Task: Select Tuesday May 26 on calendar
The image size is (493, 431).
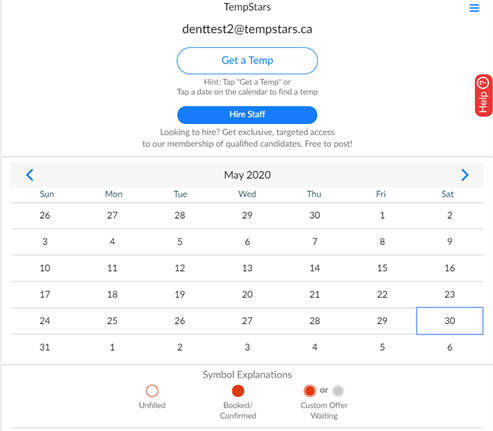Action: [180, 321]
